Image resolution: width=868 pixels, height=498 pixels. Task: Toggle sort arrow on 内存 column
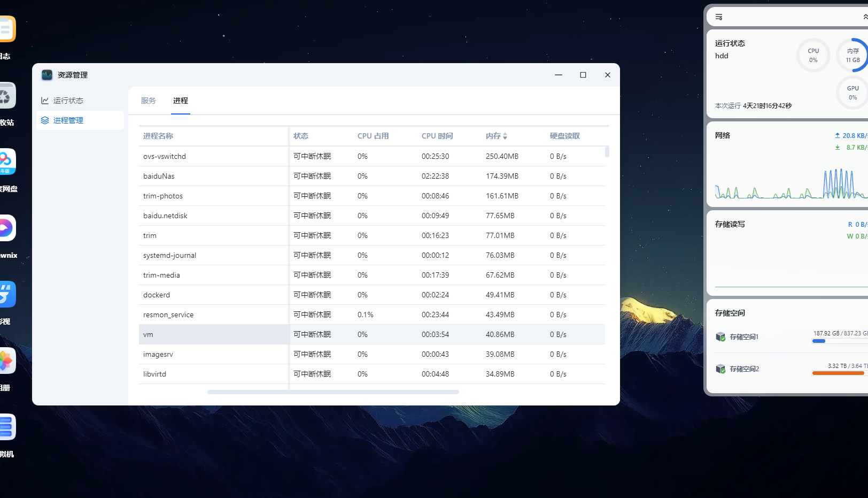pos(505,136)
